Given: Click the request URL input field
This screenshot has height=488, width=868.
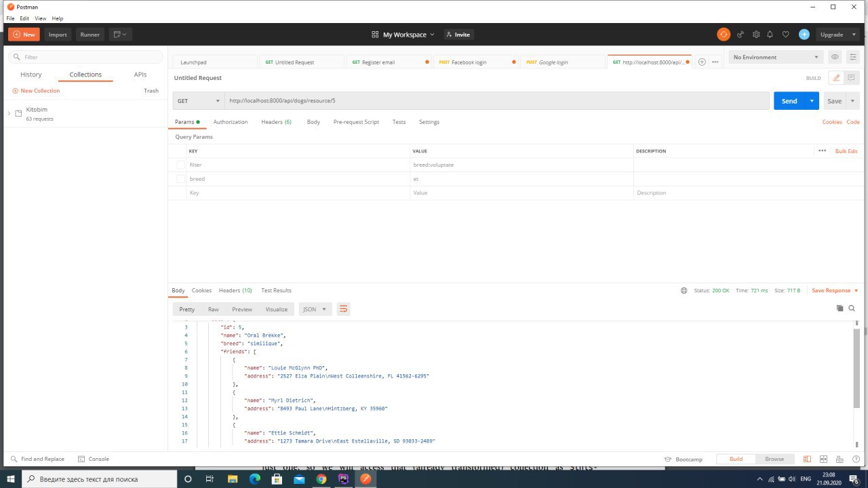Looking at the screenshot, I should [496, 100].
